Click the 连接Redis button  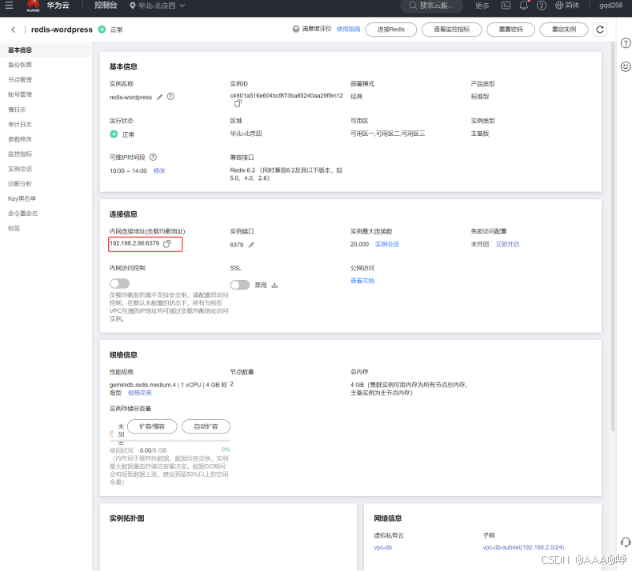(x=391, y=29)
